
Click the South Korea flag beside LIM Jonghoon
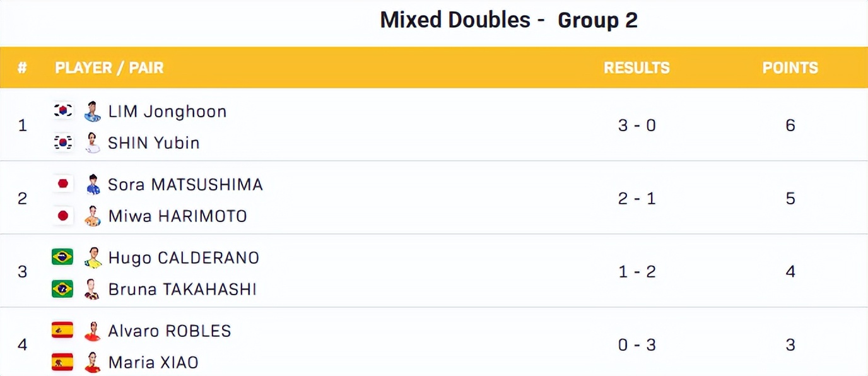tap(62, 111)
